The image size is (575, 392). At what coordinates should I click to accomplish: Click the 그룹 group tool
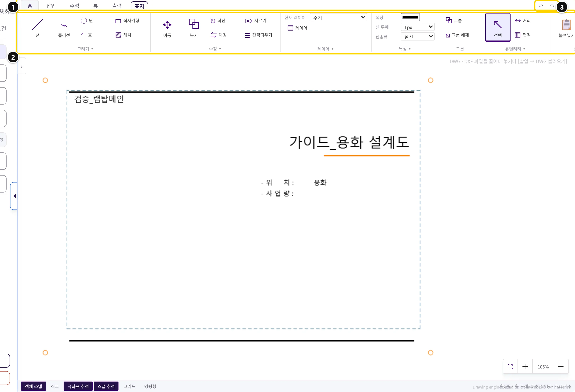(x=454, y=20)
